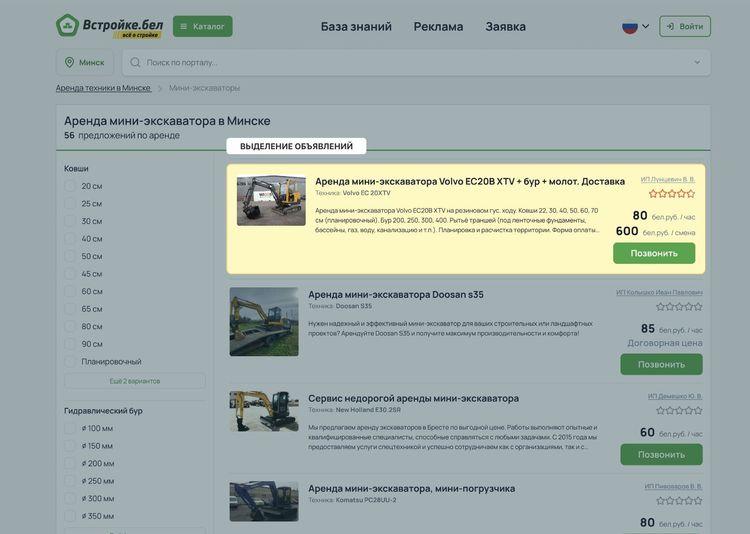Check the 25 см bucket checkbox
This screenshot has width=750, height=534.
click(70, 203)
